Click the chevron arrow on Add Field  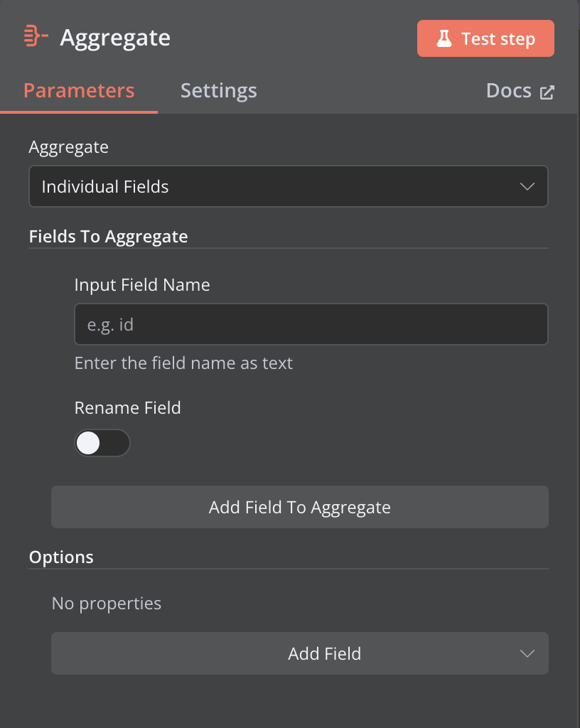(x=527, y=654)
